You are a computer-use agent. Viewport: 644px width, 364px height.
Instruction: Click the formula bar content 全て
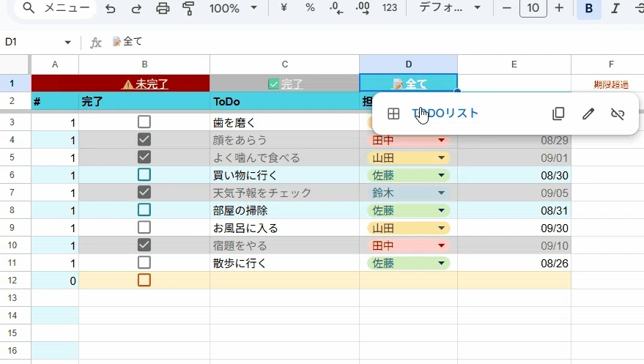127,42
